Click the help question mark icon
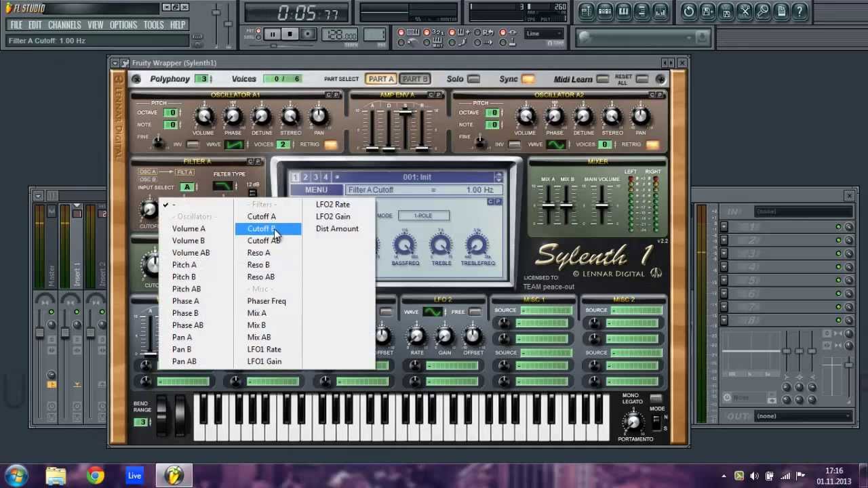 click(x=800, y=11)
